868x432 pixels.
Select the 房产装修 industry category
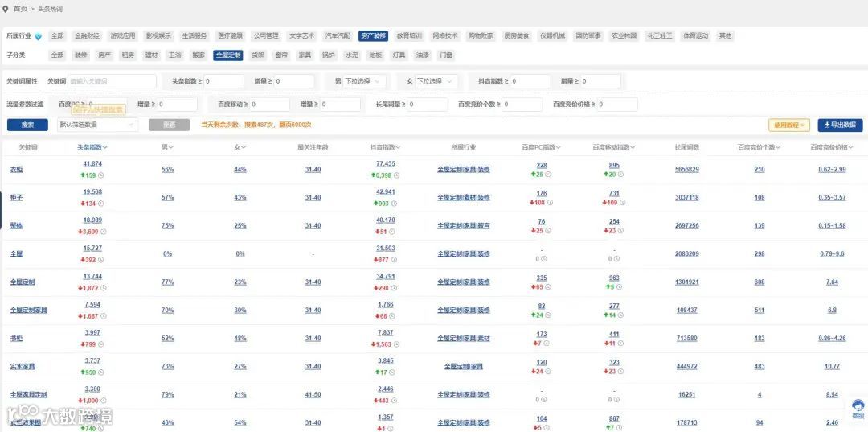point(374,35)
